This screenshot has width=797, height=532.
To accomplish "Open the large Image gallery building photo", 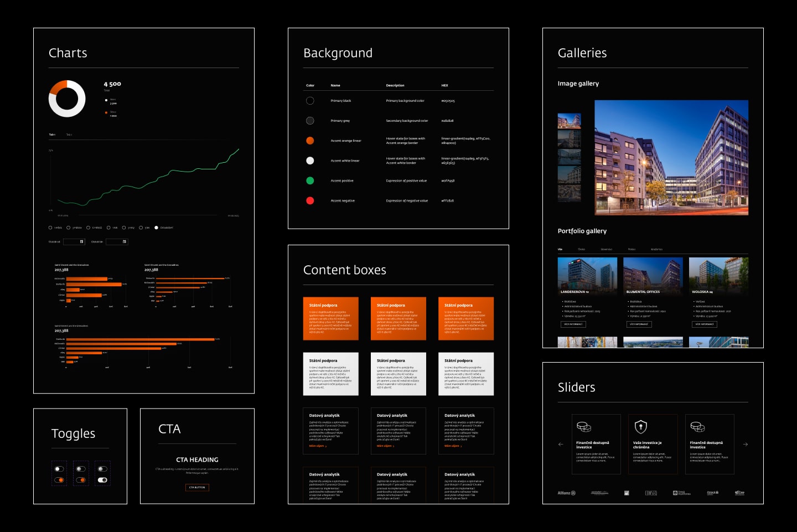I will coord(671,158).
